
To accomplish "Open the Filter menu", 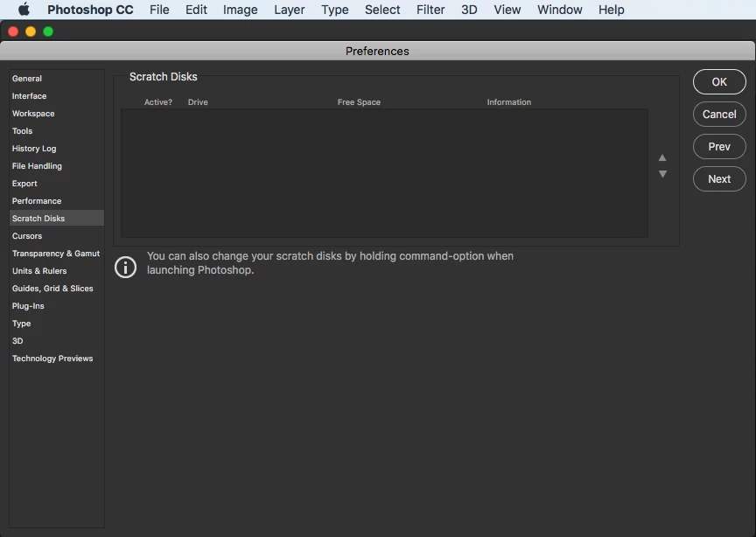I will click(x=430, y=10).
